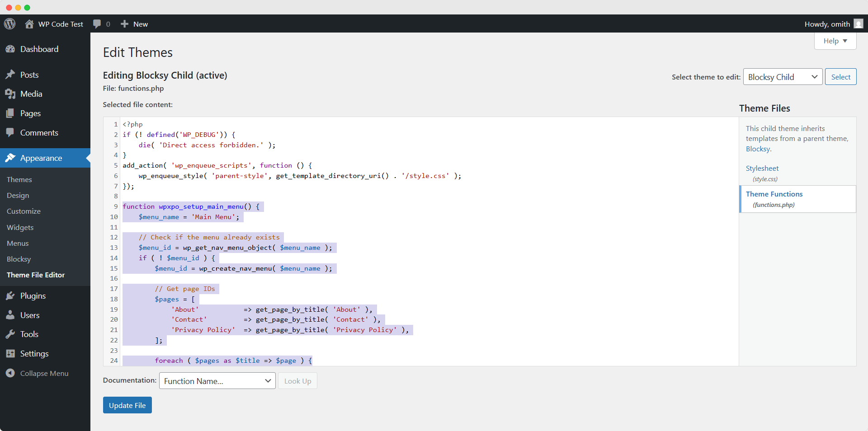The width and height of the screenshot is (868, 431).
Task: Open the Dashboard menu
Action: (x=39, y=49)
